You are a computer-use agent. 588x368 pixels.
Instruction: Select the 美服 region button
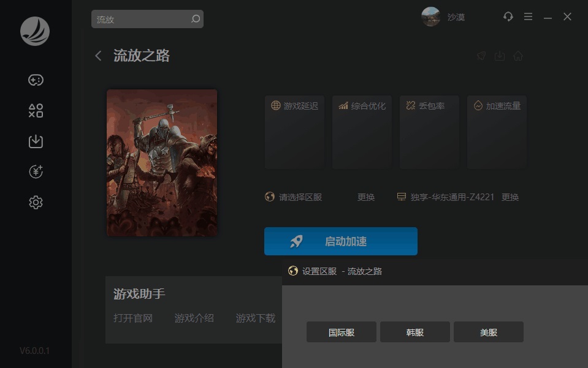coord(488,332)
